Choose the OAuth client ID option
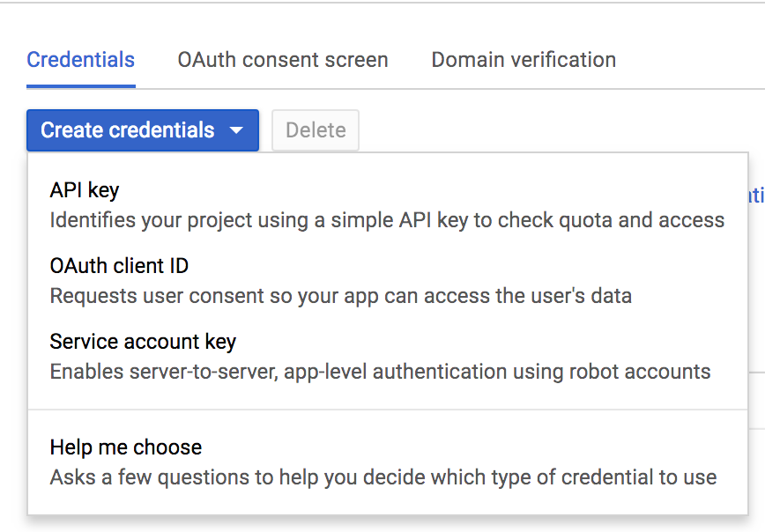The image size is (765, 532). [x=119, y=266]
